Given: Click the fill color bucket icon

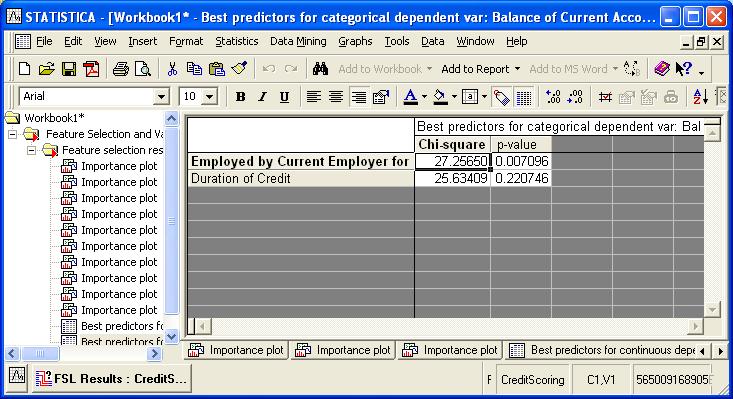Looking at the screenshot, I should 440,97.
